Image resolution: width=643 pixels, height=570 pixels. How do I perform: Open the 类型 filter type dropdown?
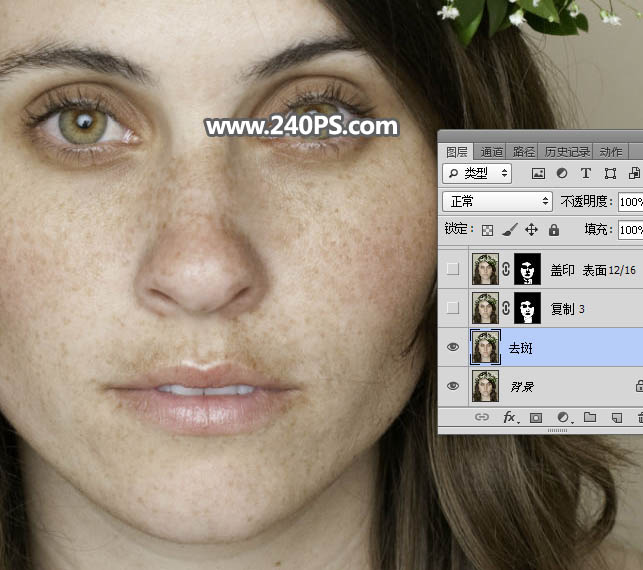[x=477, y=173]
